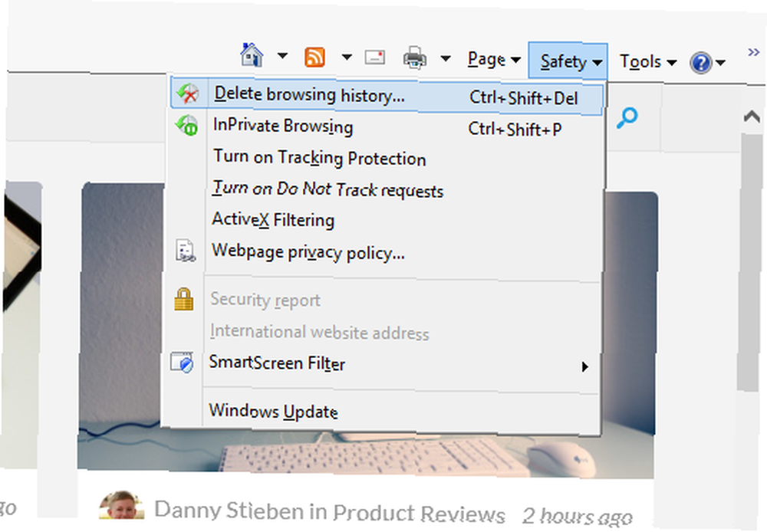Click the 2 hours ago timestamp
Image resolution: width=767 pixels, height=532 pixels.
[578, 517]
